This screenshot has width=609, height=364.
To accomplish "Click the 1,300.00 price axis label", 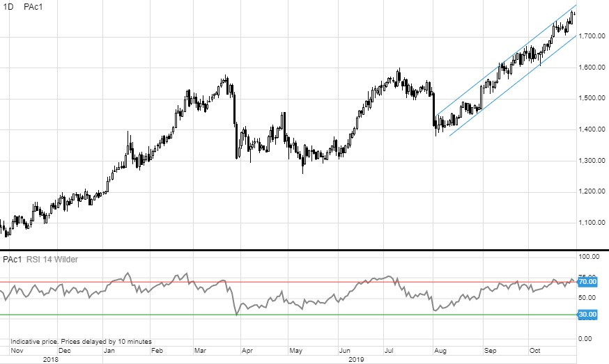I will pyautogui.click(x=592, y=160).
